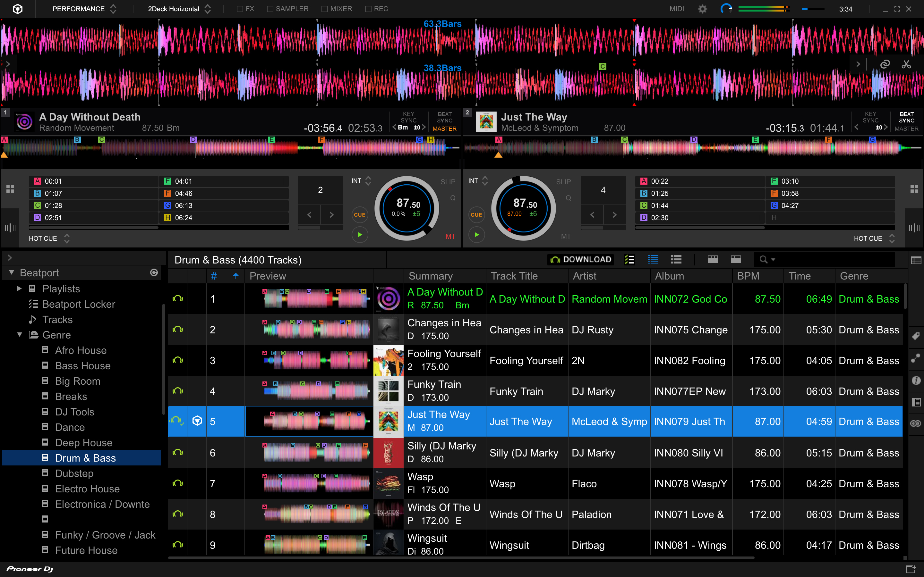Open the 2Deck Horizontal layout dropdown
This screenshot has height=577, width=924.
[179, 9]
